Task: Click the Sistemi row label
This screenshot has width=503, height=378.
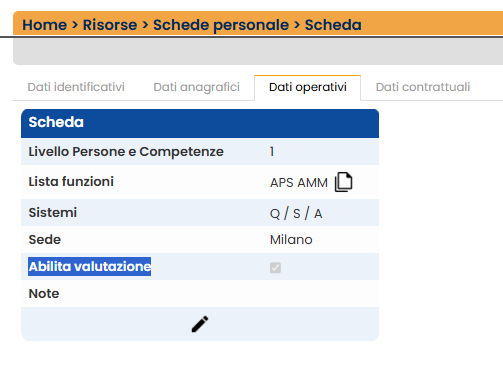Action: (x=53, y=213)
